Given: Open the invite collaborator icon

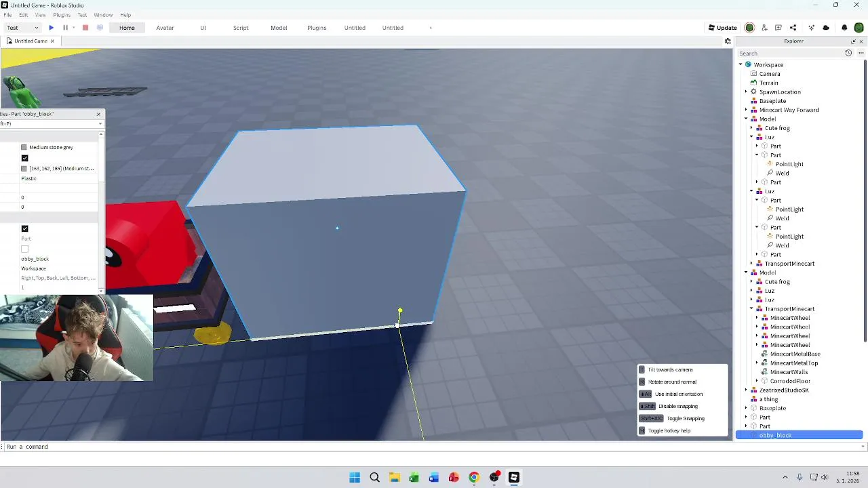Looking at the screenshot, I should (x=764, y=28).
